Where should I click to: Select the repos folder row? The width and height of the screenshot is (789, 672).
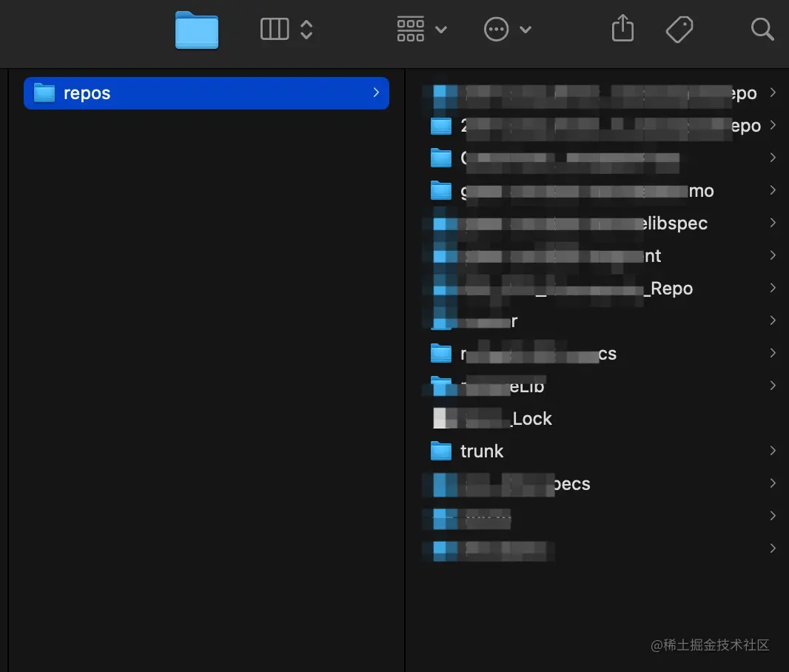coord(207,93)
